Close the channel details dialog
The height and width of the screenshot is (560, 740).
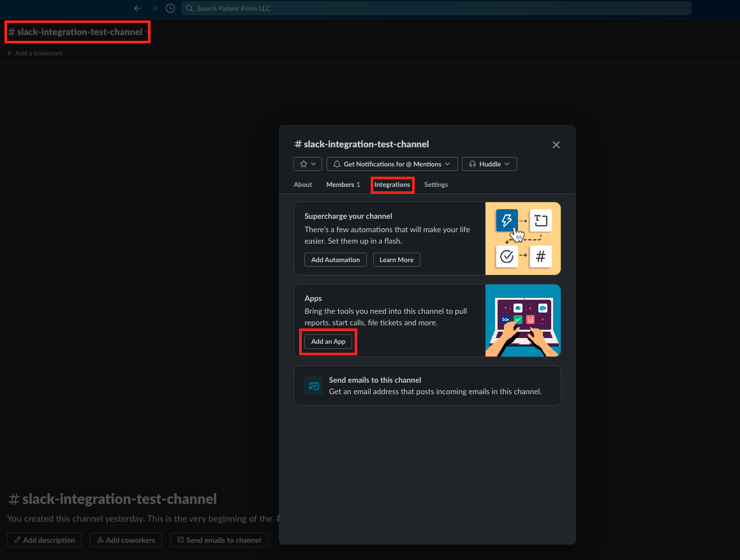(x=556, y=145)
